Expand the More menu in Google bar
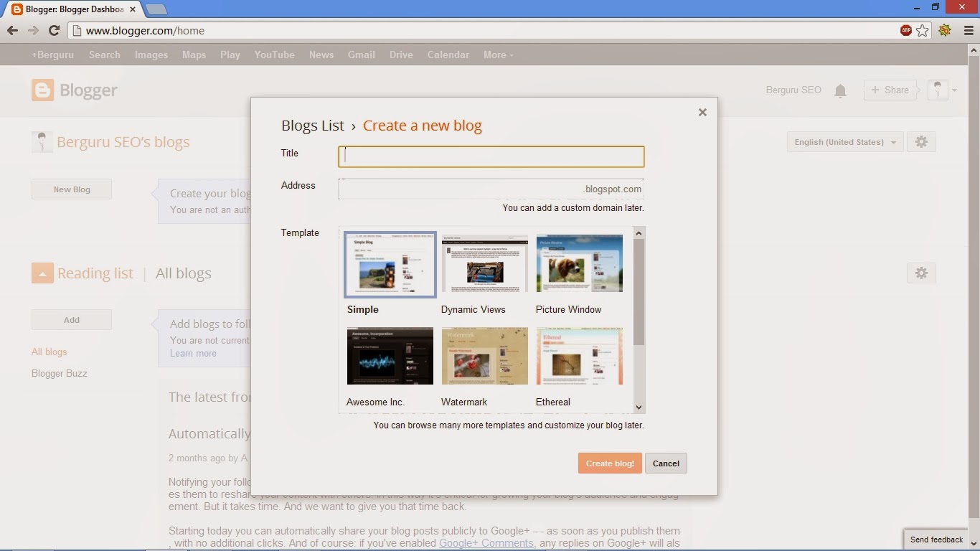The width and height of the screenshot is (980, 551). pos(498,55)
